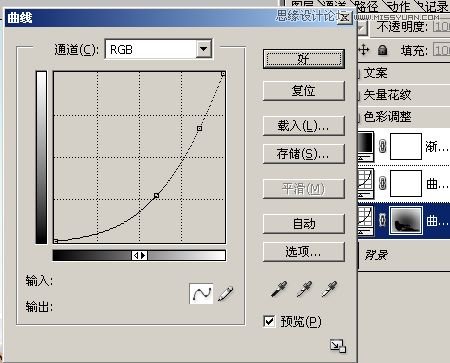The height and width of the screenshot is (363, 450).
Task: Click link icon of the unselected 曲… layer
Action: pyautogui.click(x=382, y=183)
